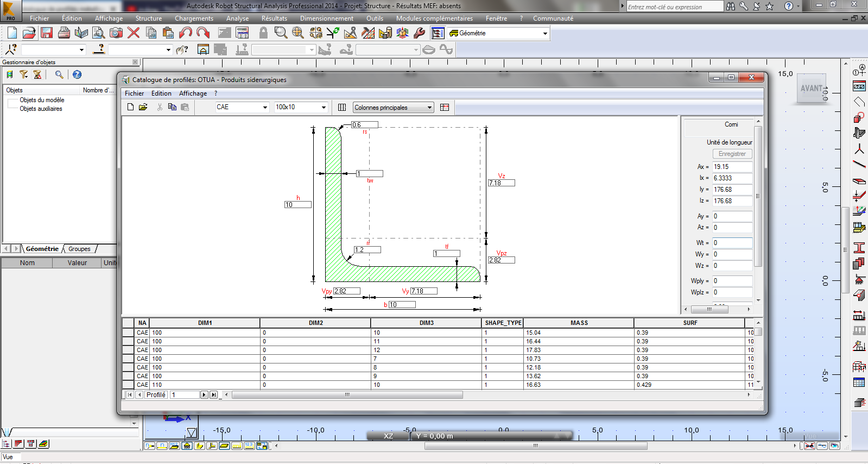Open the Colonnes principales dropdown
Image resolution: width=868 pixels, height=464 pixels.
click(x=429, y=108)
